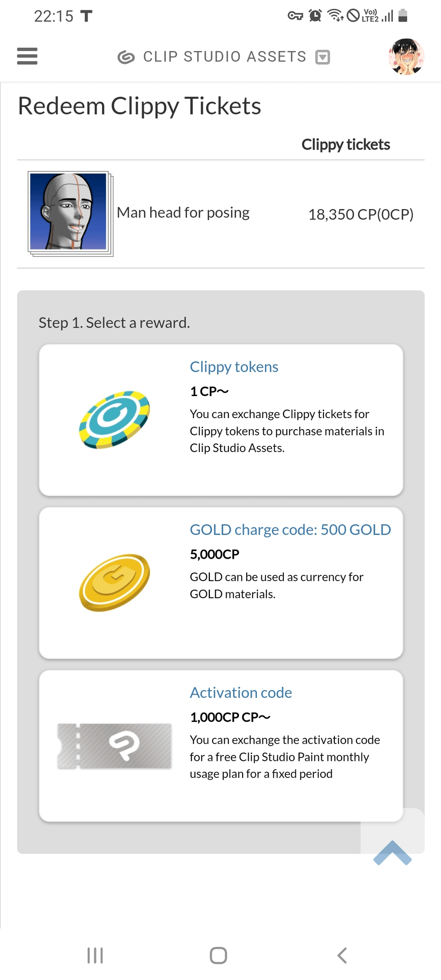Image resolution: width=441 pixels, height=980 pixels.
Task: Tap the CLIP STUDIO ASSETS header title
Action: (224, 57)
